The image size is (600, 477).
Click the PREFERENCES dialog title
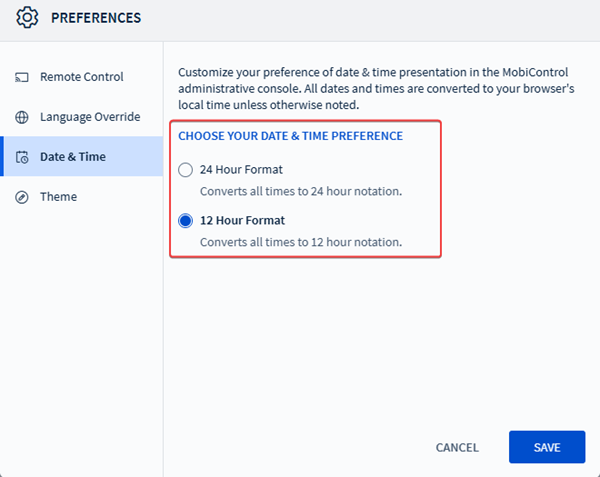click(96, 18)
